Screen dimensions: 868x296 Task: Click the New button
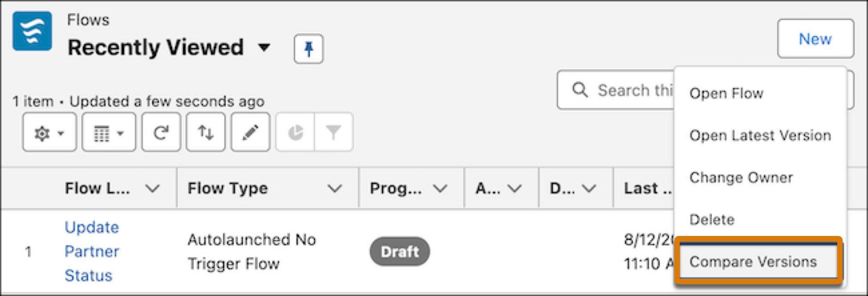pos(815,39)
